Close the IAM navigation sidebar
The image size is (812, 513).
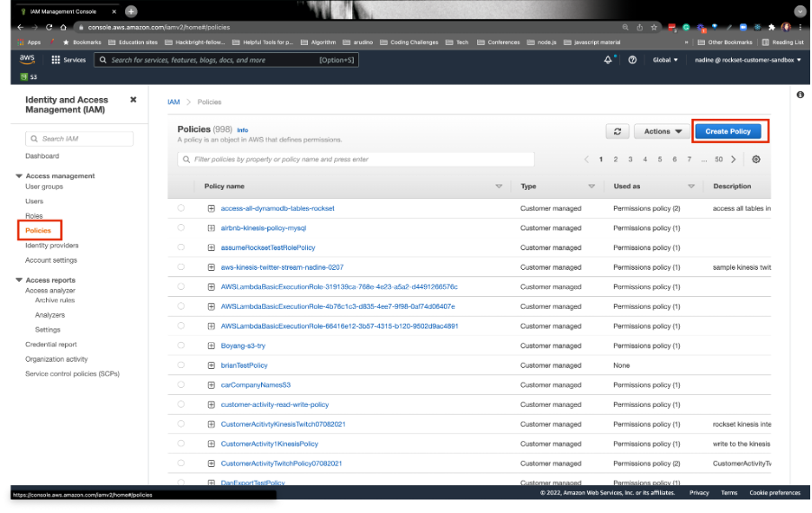133,99
